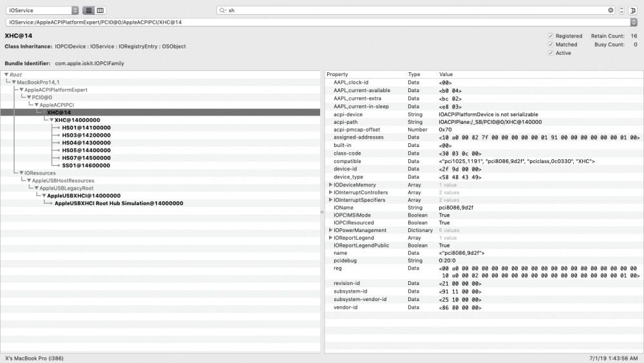This screenshot has height=363, width=644.
Task: Select the XHC@14 tree row
Action: coord(160,113)
